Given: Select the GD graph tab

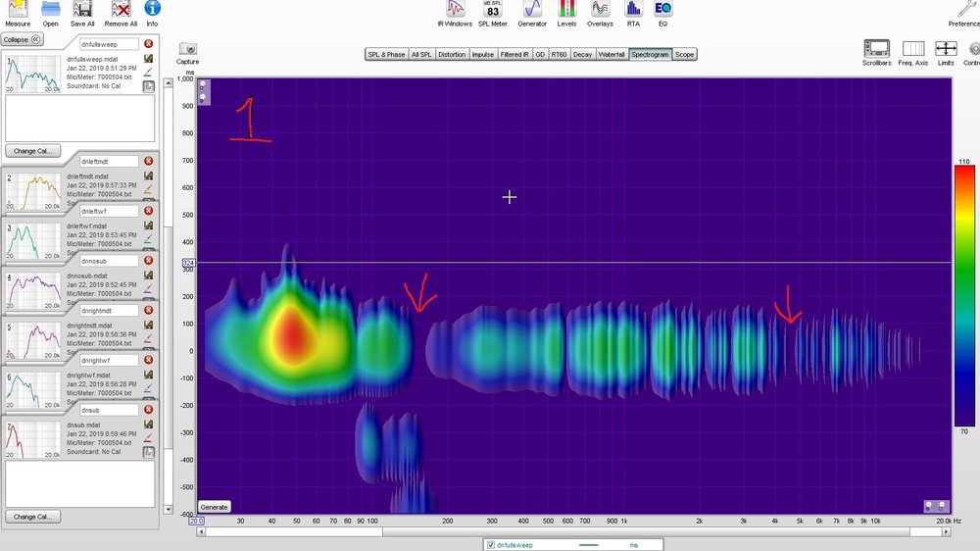Looking at the screenshot, I should coord(540,54).
